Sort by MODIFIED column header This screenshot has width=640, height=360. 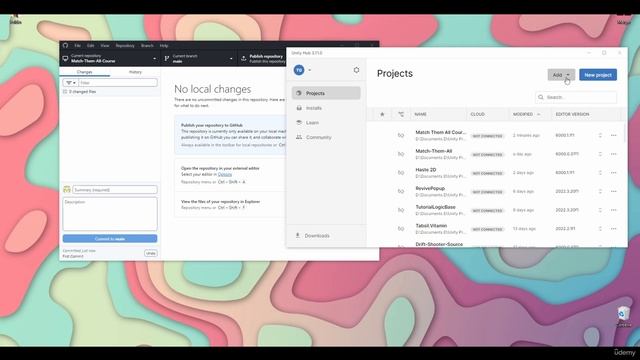pos(526,114)
